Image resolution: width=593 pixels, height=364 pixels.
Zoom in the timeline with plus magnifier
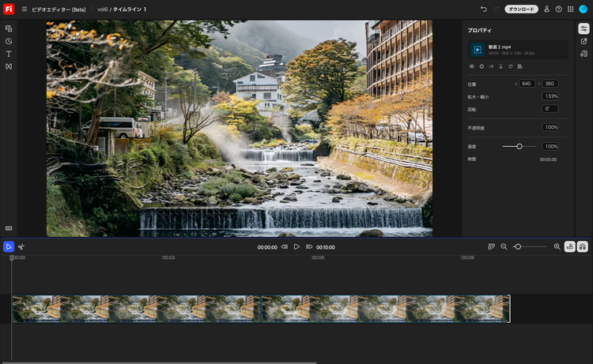(x=557, y=246)
